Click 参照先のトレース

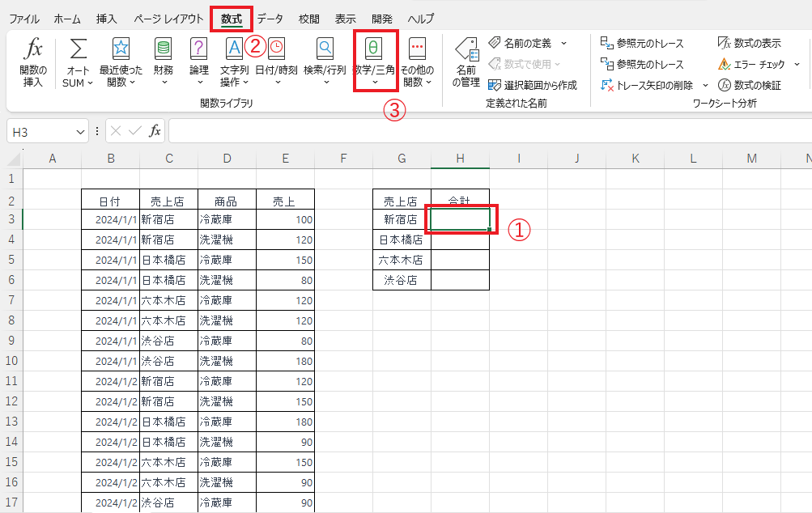(x=642, y=64)
